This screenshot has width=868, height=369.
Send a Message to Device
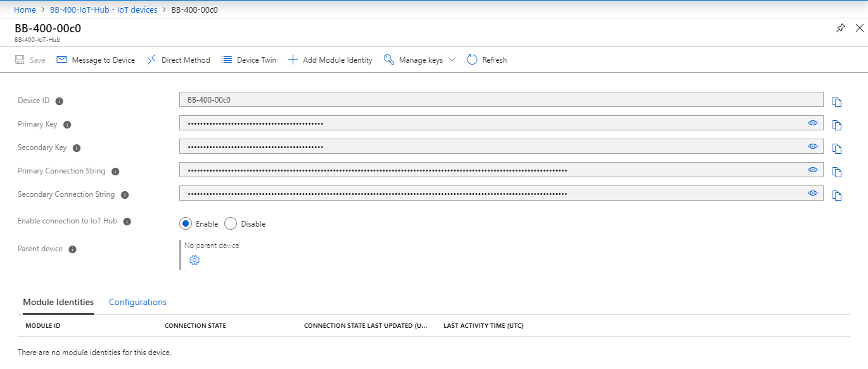(95, 59)
